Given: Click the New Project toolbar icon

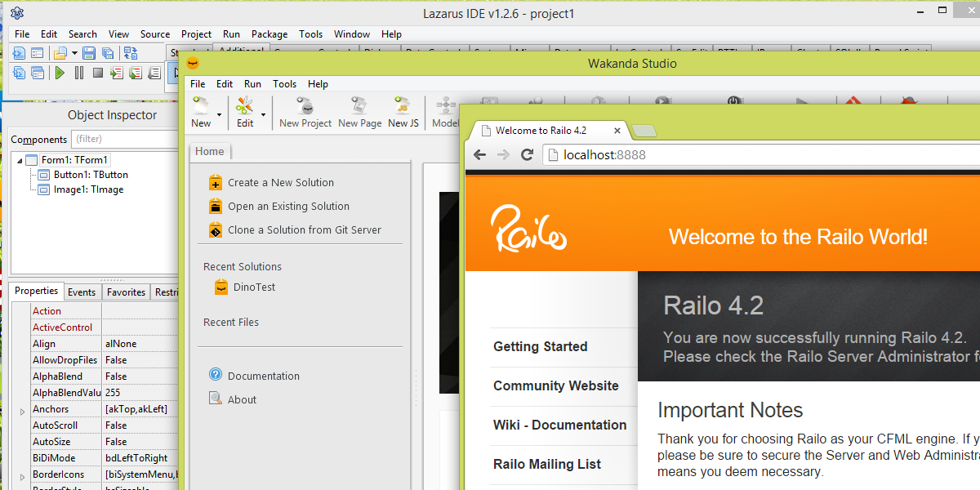Looking at the screenshot, I should coord(305,112).
